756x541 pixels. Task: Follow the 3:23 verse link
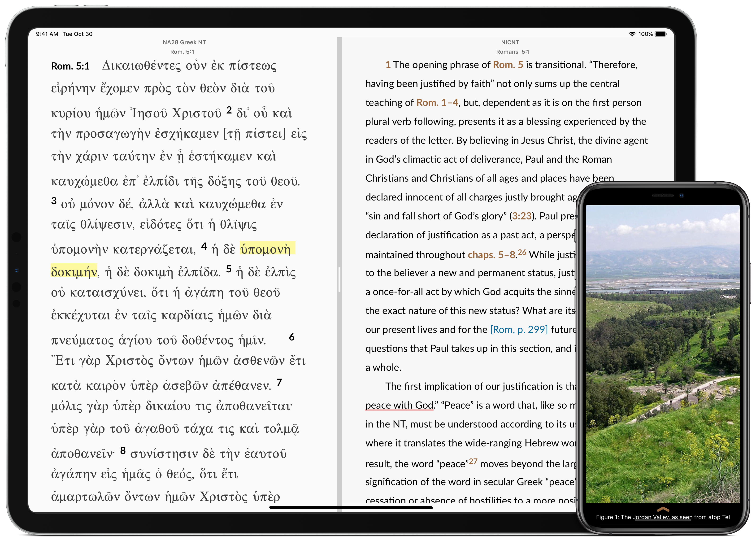click(521, 216)
